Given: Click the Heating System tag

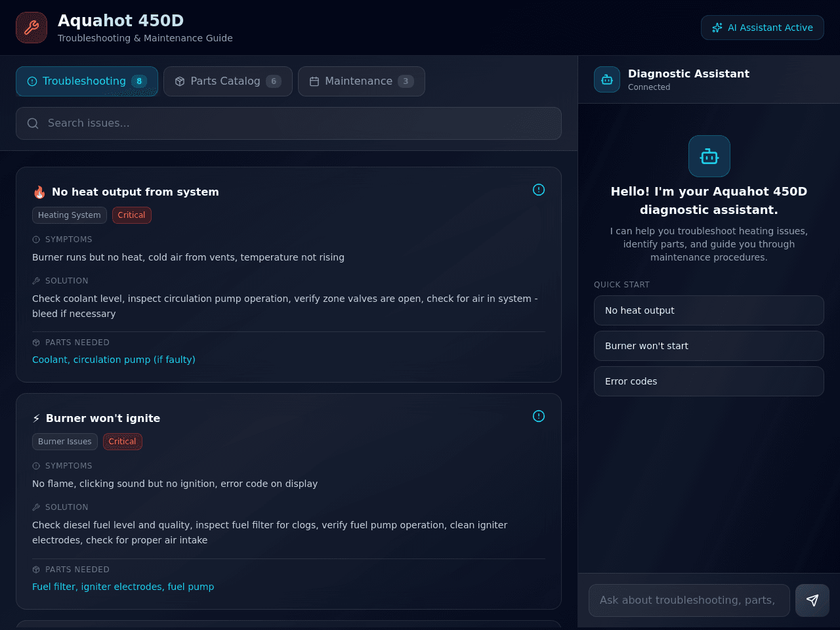Looking at the screenshot, I should [70, 215].
